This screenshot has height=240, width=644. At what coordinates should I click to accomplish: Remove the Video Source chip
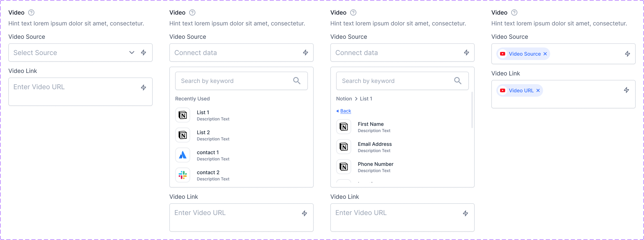pos(545,54)
